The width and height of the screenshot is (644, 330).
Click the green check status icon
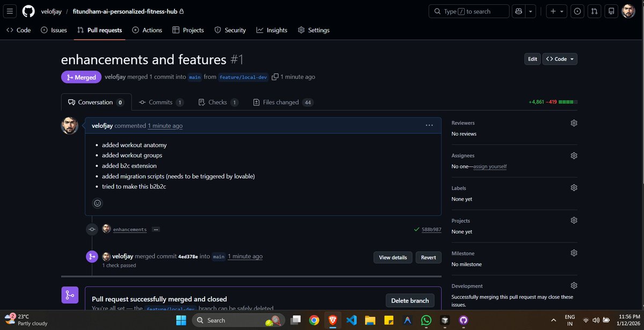click(x=417, y=229)
